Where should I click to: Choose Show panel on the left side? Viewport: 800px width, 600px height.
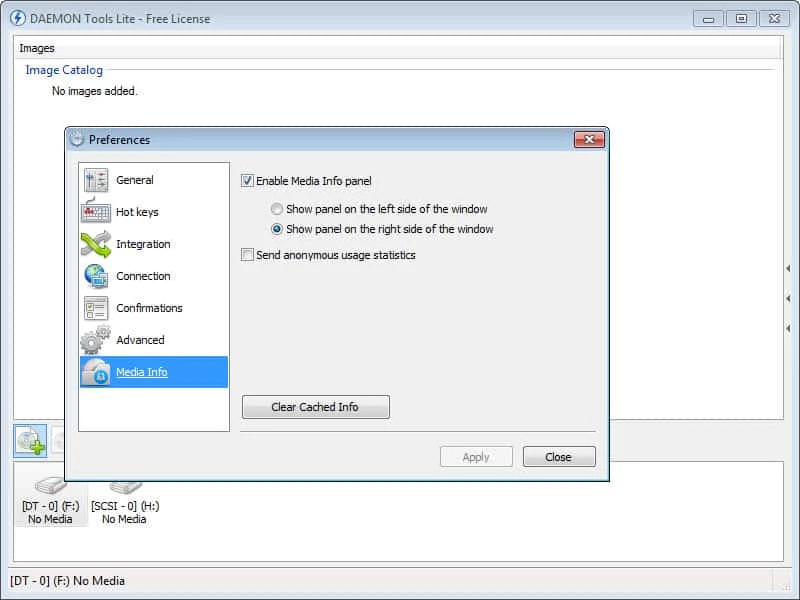point(277,209)
